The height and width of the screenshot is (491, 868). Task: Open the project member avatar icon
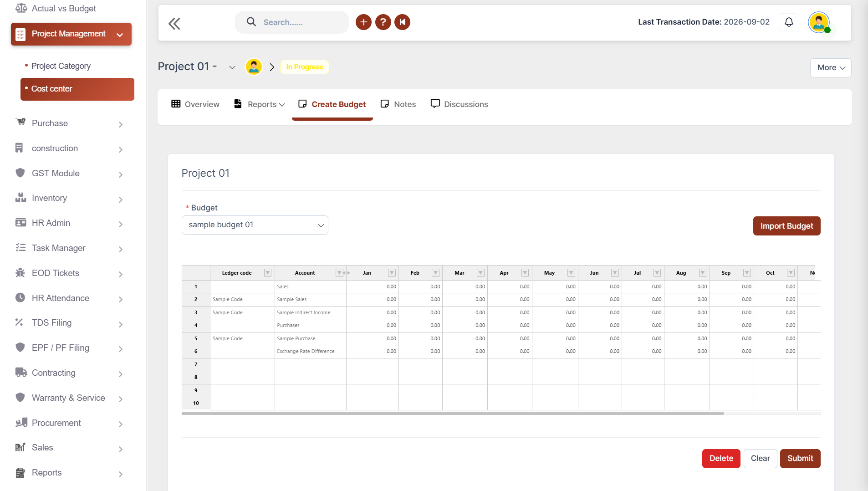(254, 67)
